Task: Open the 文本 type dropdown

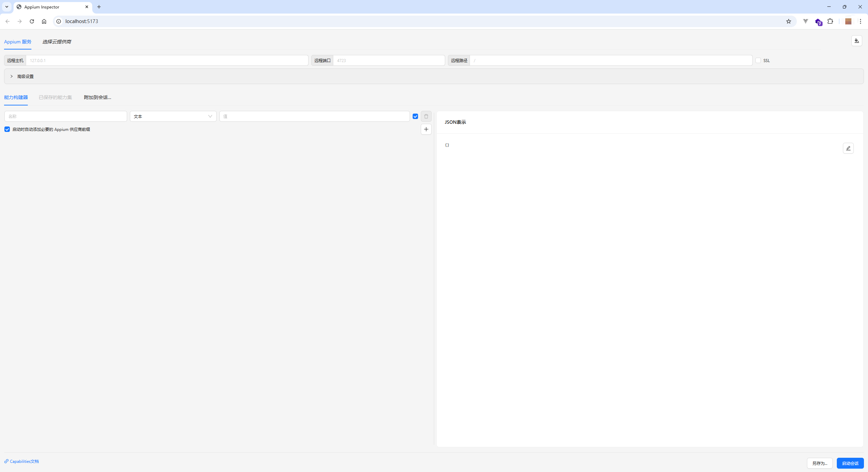Action: point(173,116)
